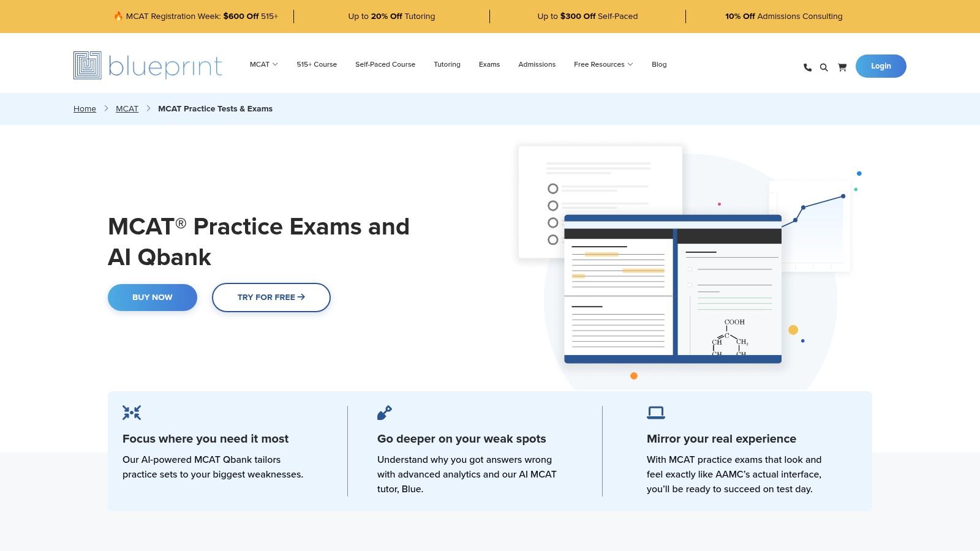This screenshot has width=980, height=551.
Task: Navigate to Home in breadcrumb
Action: (x=85, y=109)
